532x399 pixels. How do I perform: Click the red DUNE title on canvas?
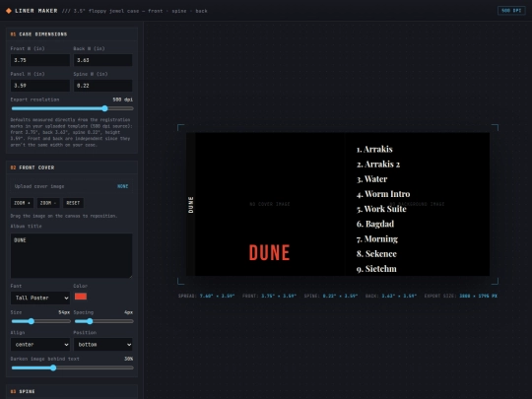(x=269, y=253)
